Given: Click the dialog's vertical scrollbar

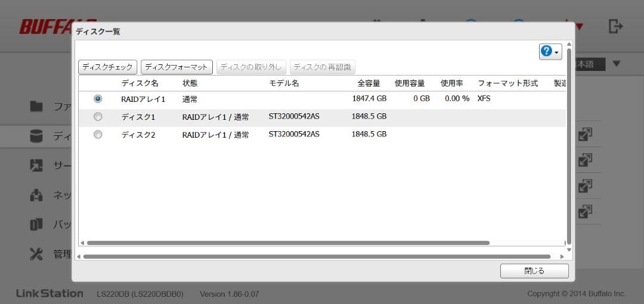Looking at the screenshot, I should (569, 146).
